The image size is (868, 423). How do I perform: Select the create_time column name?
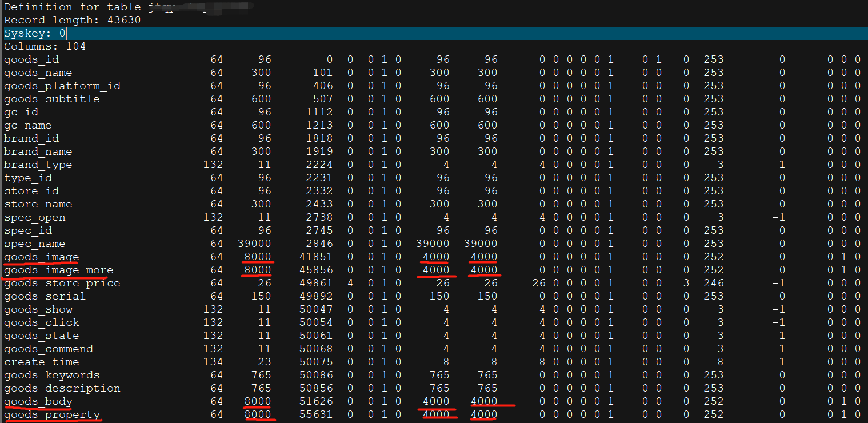point(41,362)
